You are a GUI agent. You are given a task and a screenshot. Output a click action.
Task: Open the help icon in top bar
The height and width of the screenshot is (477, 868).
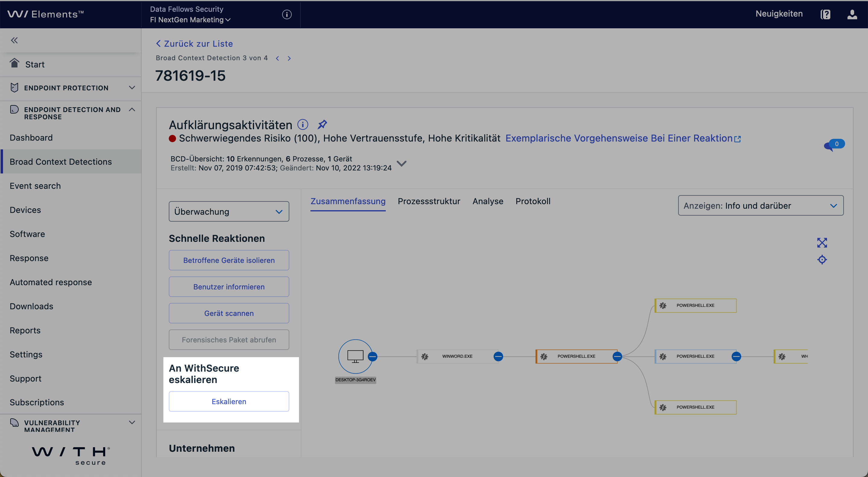825,14
